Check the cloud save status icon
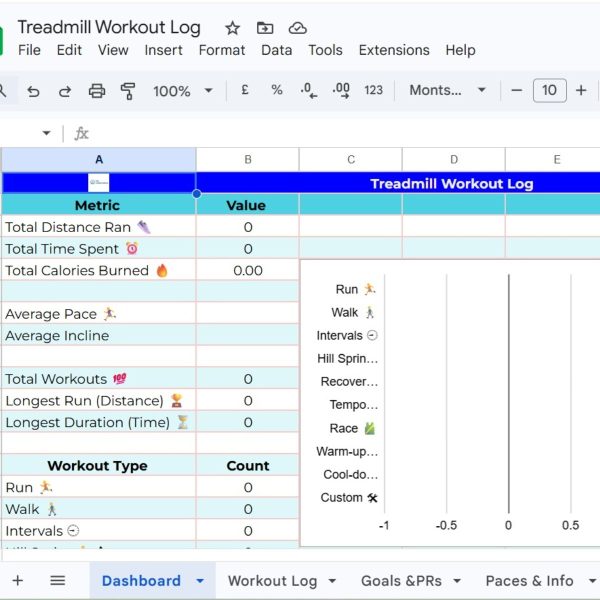The image size is (600, 600). click(297, 28)
